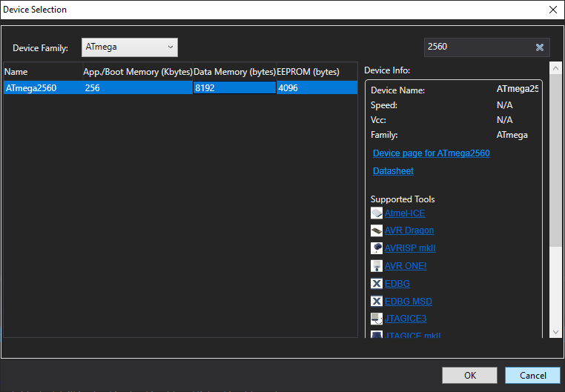This screenshot has width=565, height=392.
Task: Click the Atmel-ICE tool icon
Action: click(x=377, y=213)
